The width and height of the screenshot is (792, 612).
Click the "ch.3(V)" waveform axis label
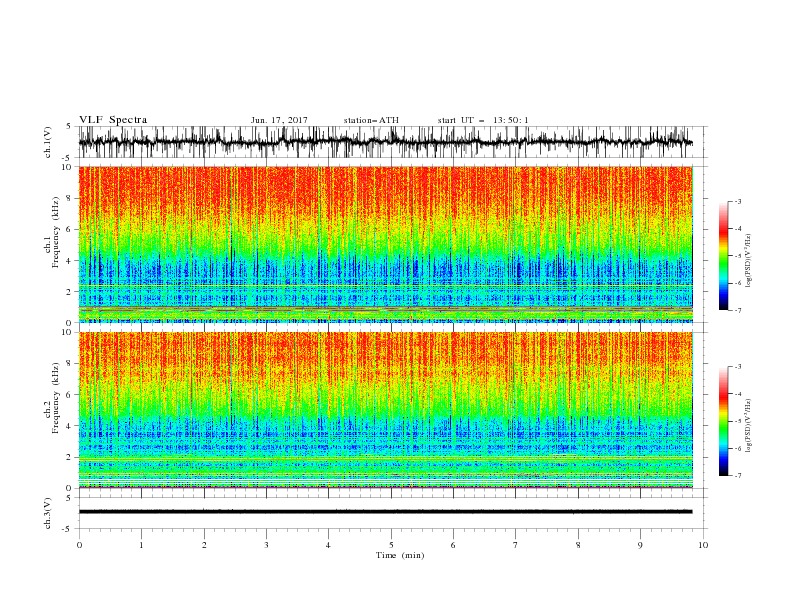tap(48, 513)
